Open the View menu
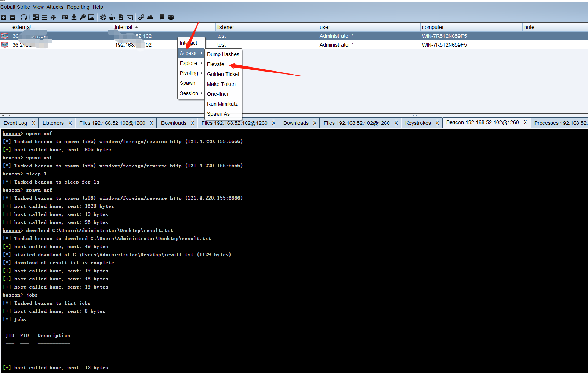The width and height of the screenshot is (588, 373). click(38, 7)
